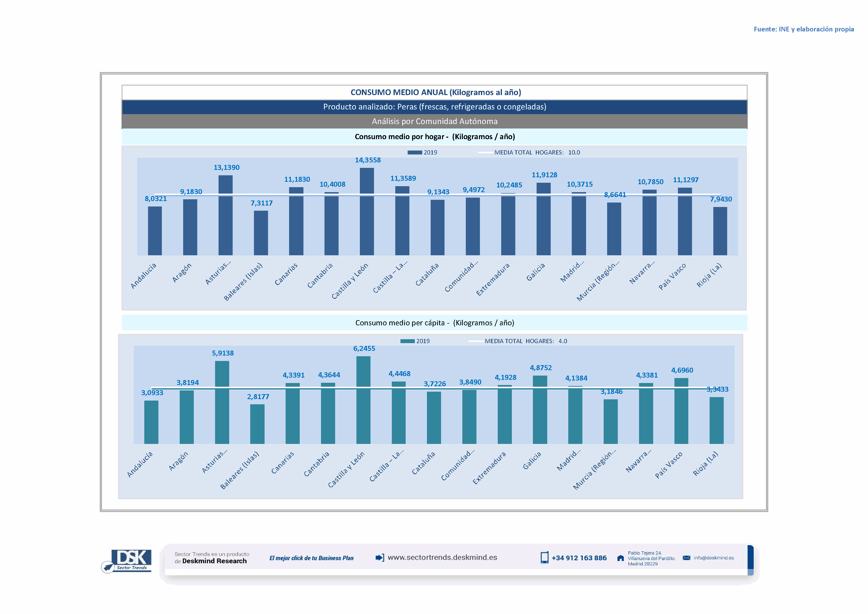
Task: Click the 'El mejor click de tu Business Plan' slogan
Action: 311,558
